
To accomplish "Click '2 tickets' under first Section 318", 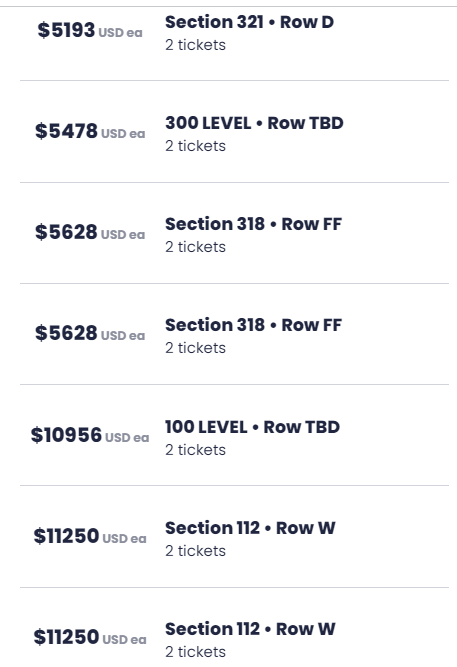I will pos(195,247).
